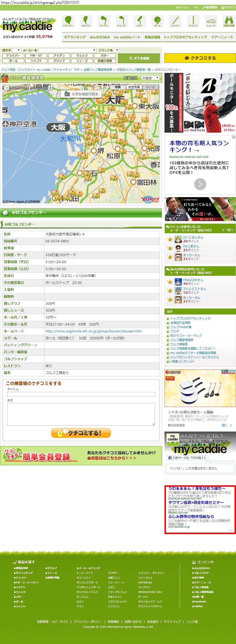Open the Iron category icon

pos(104,21)
